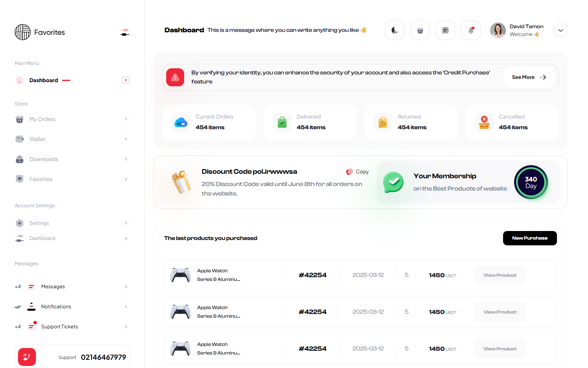The width and height of the screenshot is (588, 368).
Task: Toggle dark mode with the moon icon
Action: (395, 30)
